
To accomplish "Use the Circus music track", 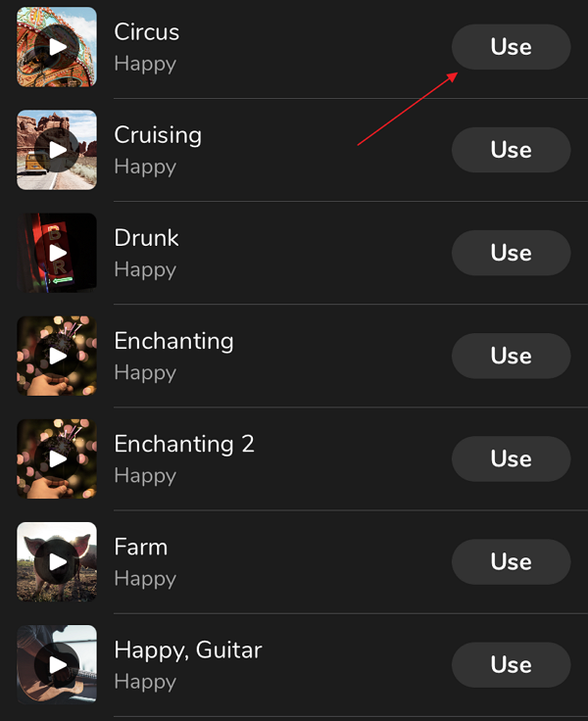I will [x=512, y=47].
